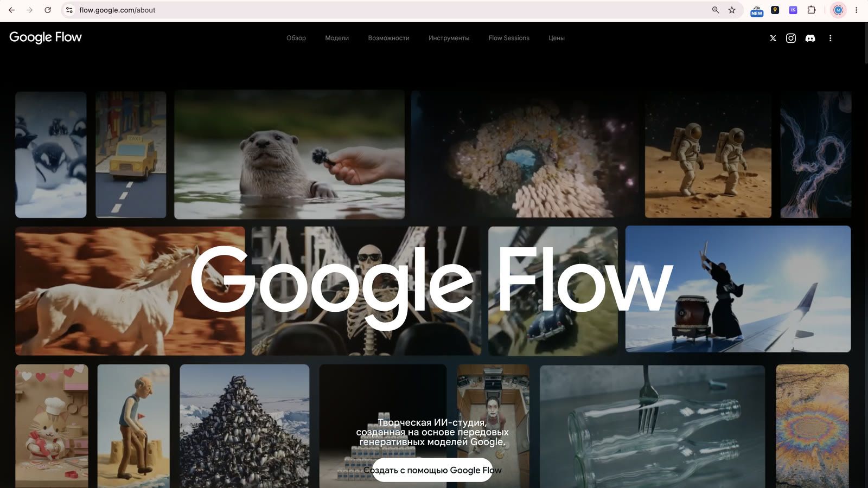Open the penguin pile mountain thumbnail

[245, 426]
